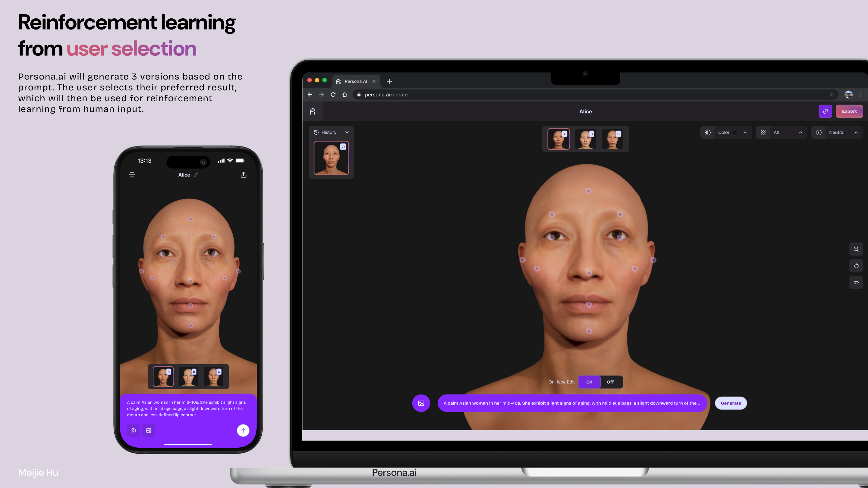Click the image upload icon beside the prompt
The height and width of the screenshot is (488, 868).
pos(421,403)
